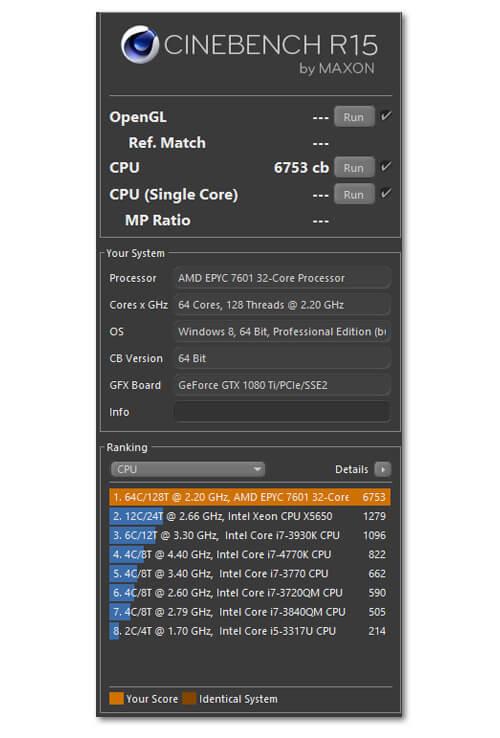
Task: Select ranking row Intel Core i7-3770
Action: click(250, 574)
